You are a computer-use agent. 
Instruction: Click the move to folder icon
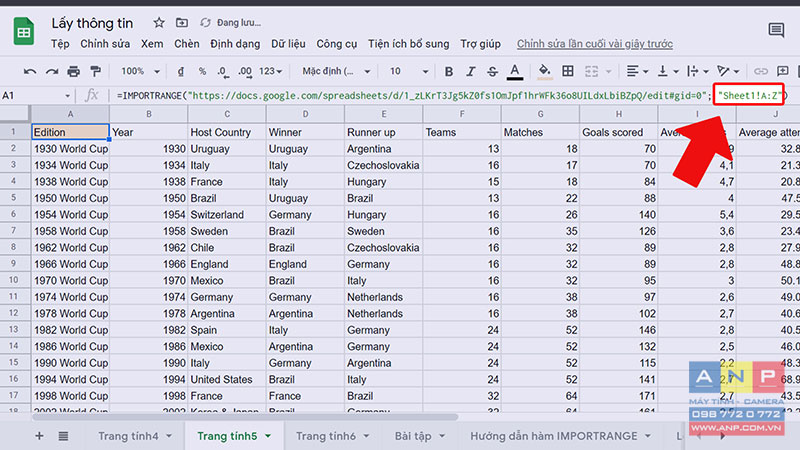click(x=182, y=22)
